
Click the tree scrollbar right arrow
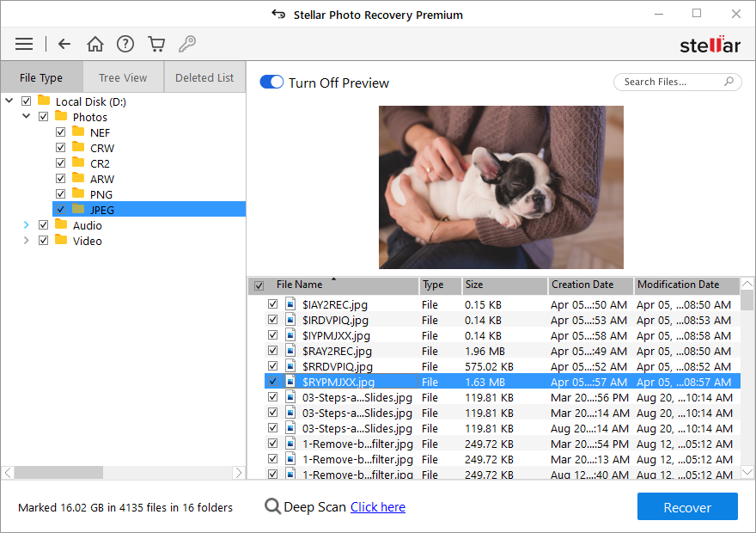(238, 472)
